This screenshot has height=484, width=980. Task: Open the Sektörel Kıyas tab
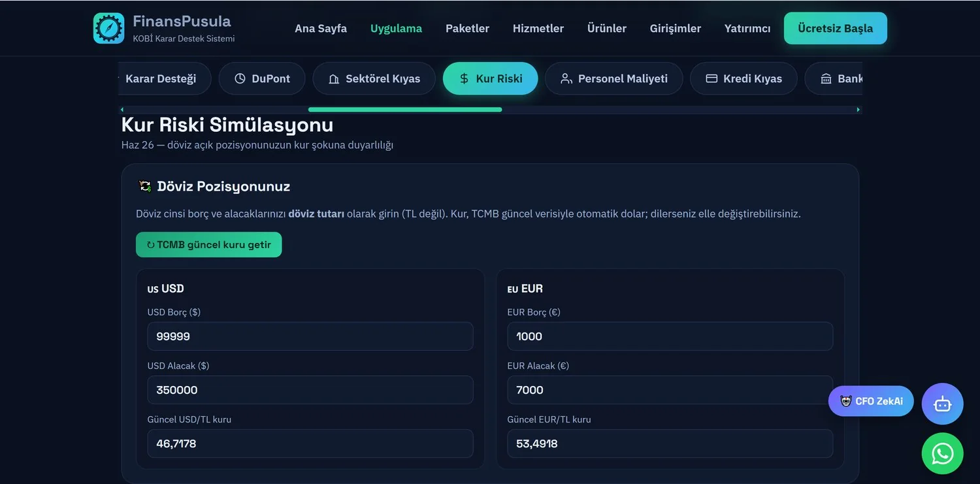tap(374, 78)
